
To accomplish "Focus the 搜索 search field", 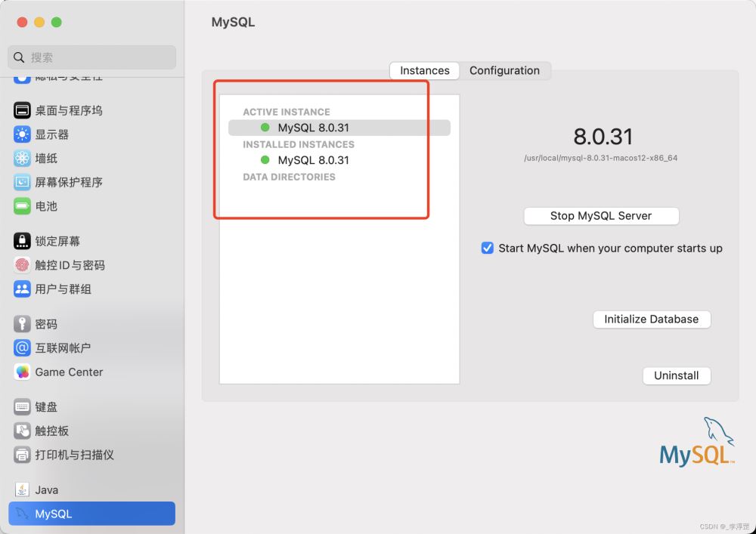I will [x=91, y=57].
